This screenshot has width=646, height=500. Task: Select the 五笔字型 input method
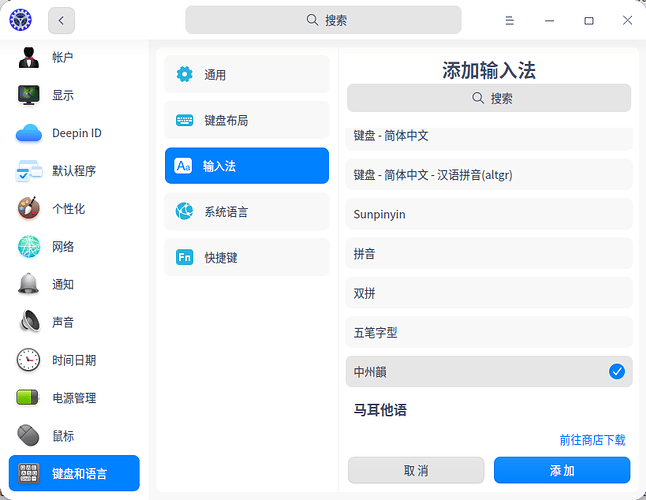[x=489, y=332]
